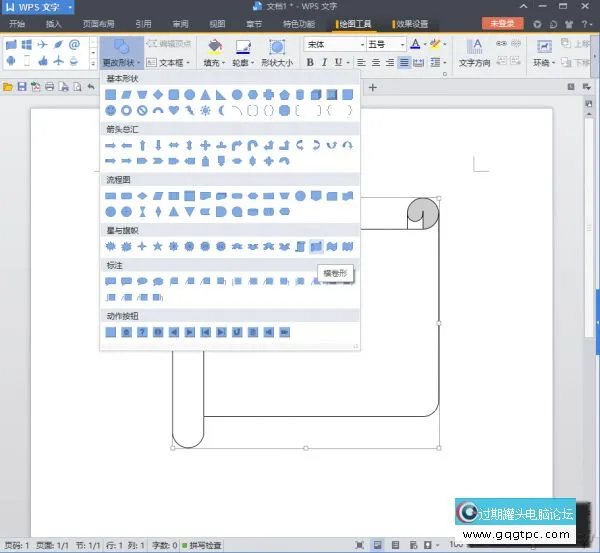Toggle italic text formatting

pyautogui.click(x=325, y=63)
